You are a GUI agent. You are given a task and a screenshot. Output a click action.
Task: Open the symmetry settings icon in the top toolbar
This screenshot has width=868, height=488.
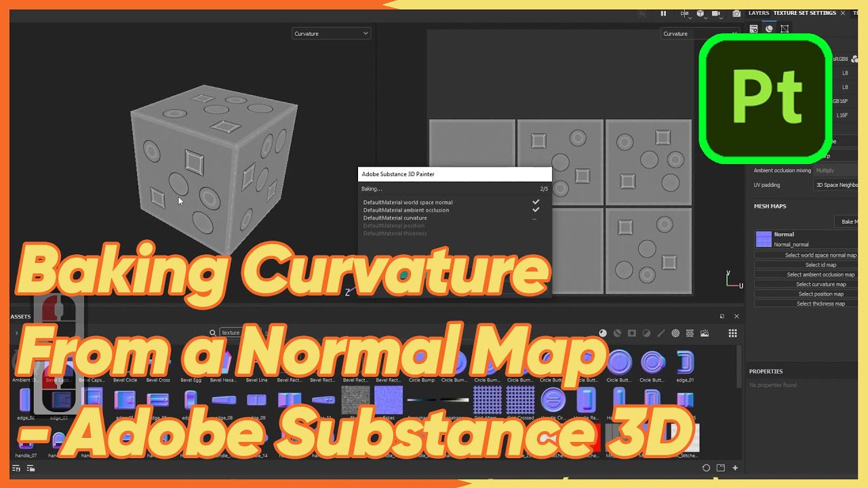click(x=684, y=13)
